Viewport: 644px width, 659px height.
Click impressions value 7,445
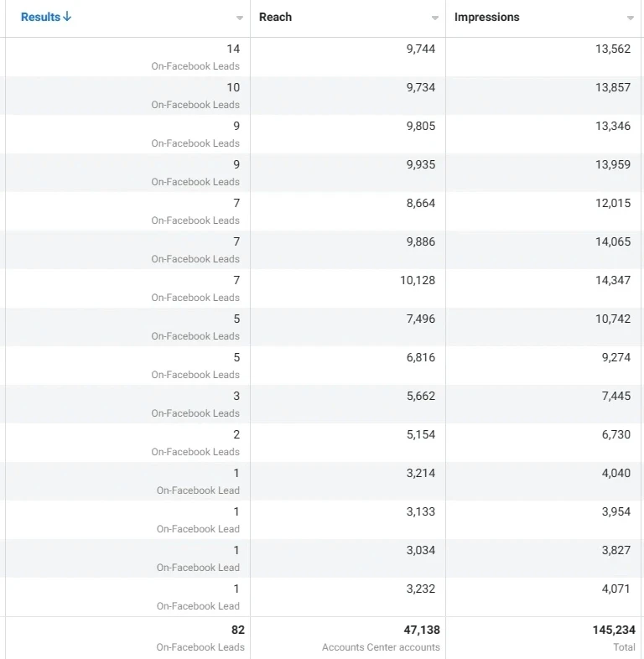[x=616, y=397]
